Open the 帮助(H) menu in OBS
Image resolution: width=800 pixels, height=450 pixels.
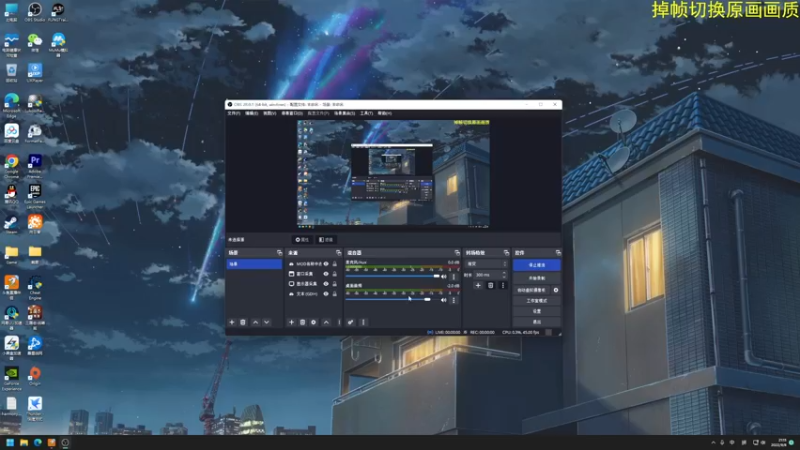tap(385, 113)
